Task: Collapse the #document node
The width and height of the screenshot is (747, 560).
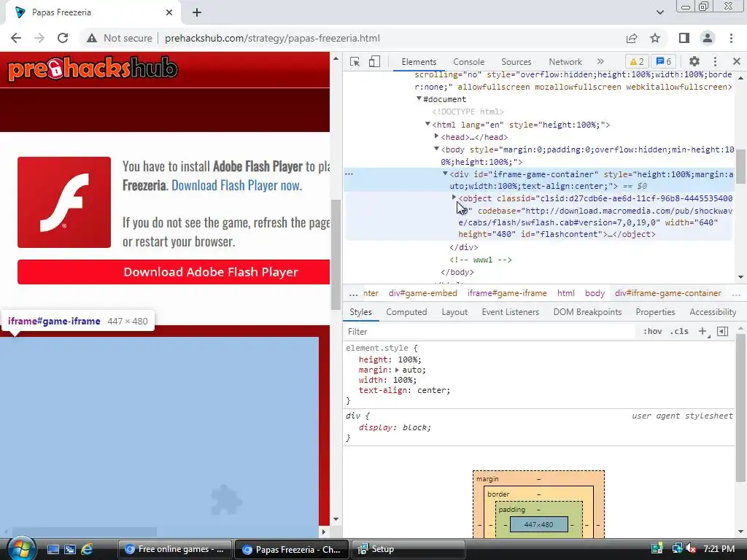Action: click(419, 98)
